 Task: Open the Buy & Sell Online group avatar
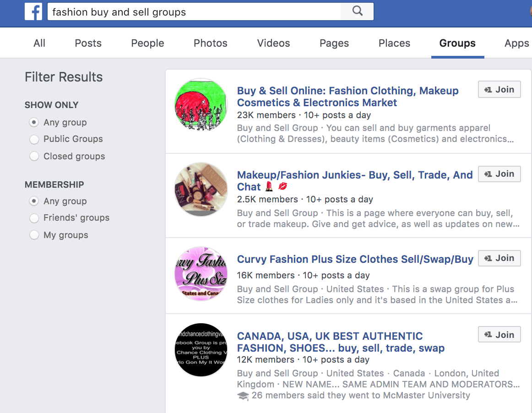click(201, 105)
